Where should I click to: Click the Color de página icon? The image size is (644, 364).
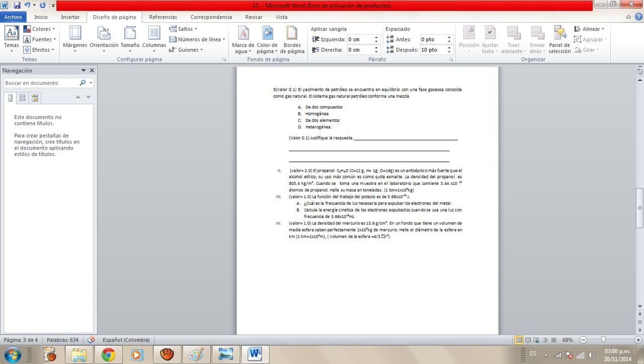267,39
